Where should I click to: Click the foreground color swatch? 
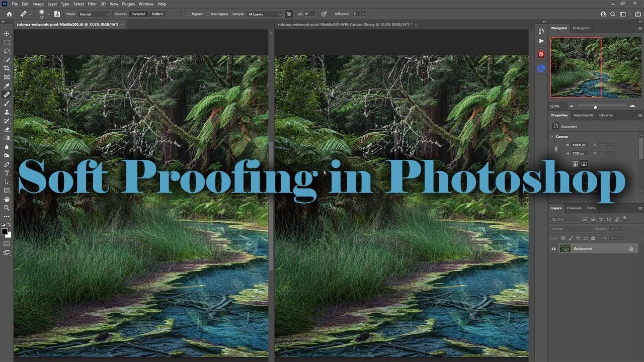5,231
